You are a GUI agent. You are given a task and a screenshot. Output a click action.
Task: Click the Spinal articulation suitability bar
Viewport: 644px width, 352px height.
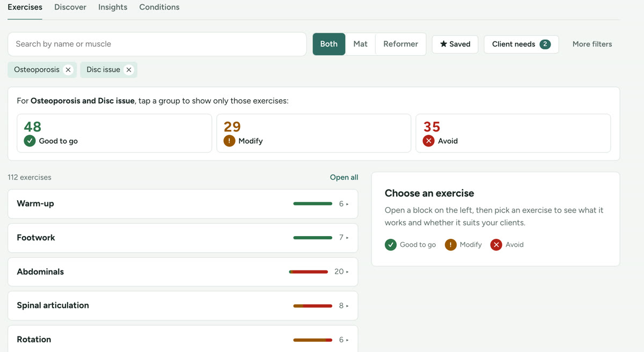pyautogui.click(x=313, y=306)
